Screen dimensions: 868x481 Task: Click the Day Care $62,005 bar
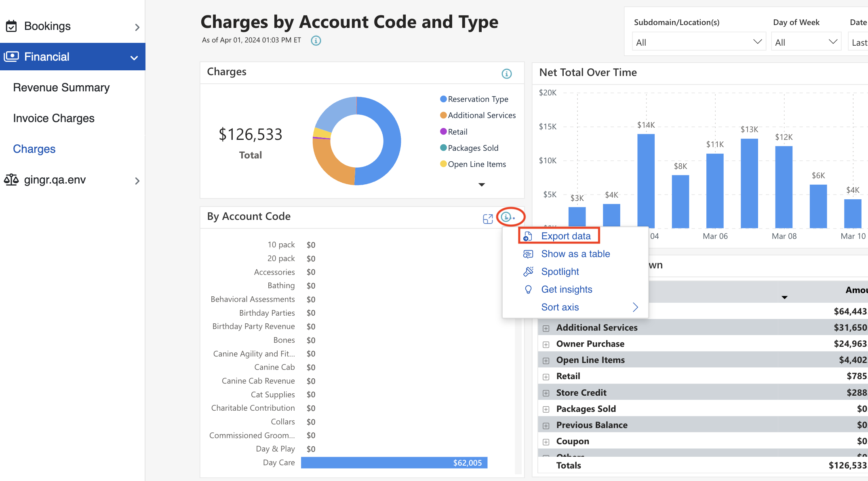[x=394, y=463]
